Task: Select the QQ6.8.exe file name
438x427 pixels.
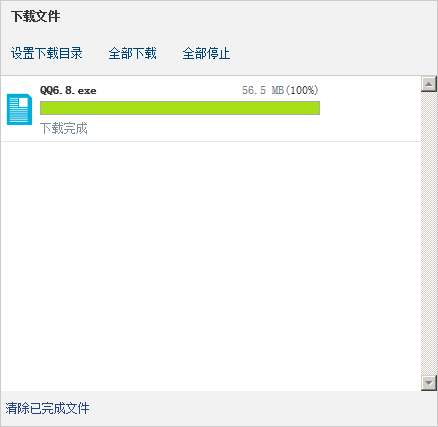Action: (68, 90)
